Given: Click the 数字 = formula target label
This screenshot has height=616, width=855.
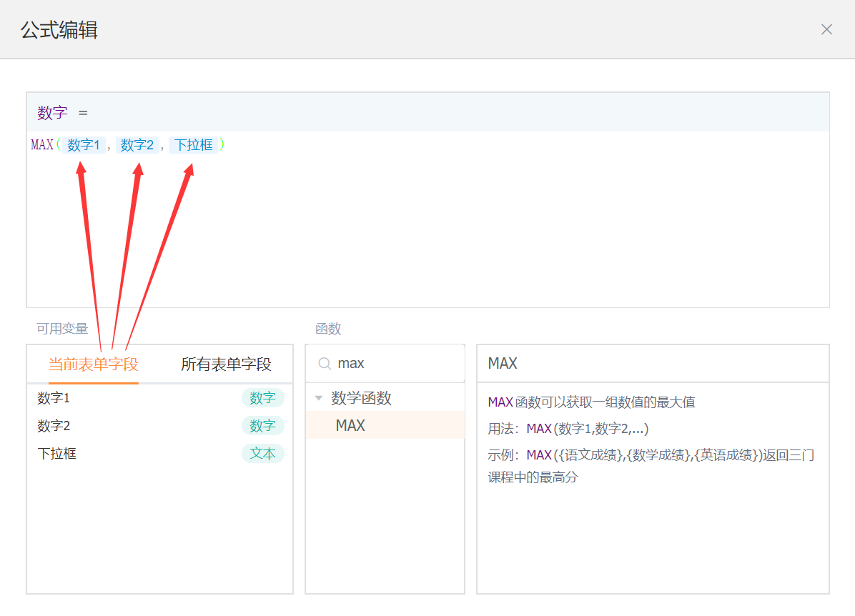Looking at the screenshot, I should (x=62, y=113).
